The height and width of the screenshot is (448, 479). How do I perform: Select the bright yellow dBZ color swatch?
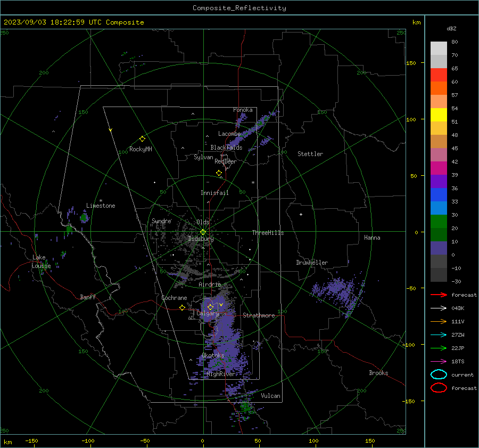pyautogui.click(x=439, y=115)
